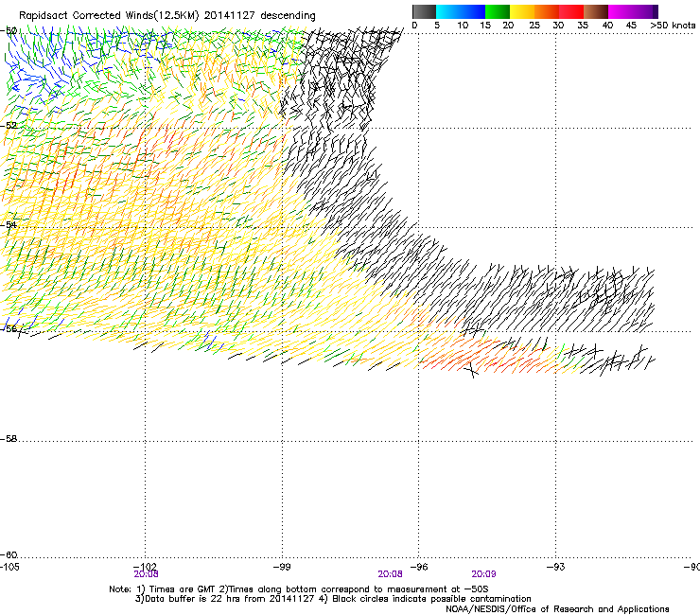Viewport: 700px width, 615px height.
Task: Click the '-99' longitude axis label
Action: 282,567
